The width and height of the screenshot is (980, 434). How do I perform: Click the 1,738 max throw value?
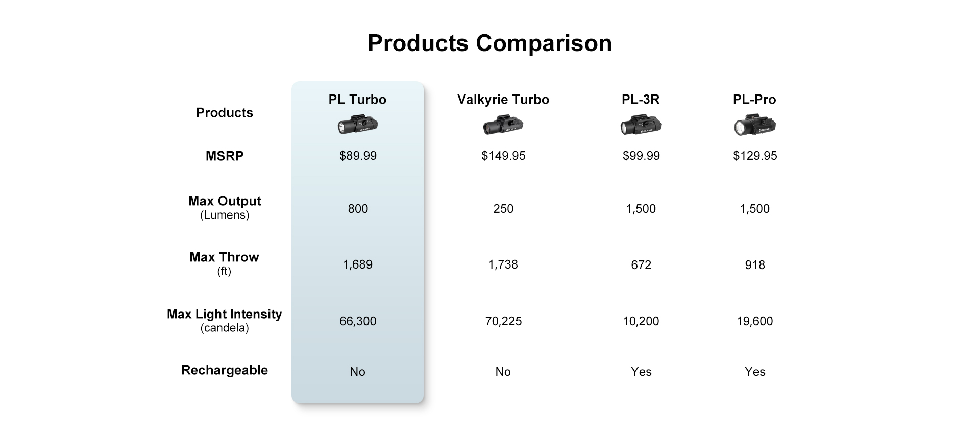(x=503, y=264)
